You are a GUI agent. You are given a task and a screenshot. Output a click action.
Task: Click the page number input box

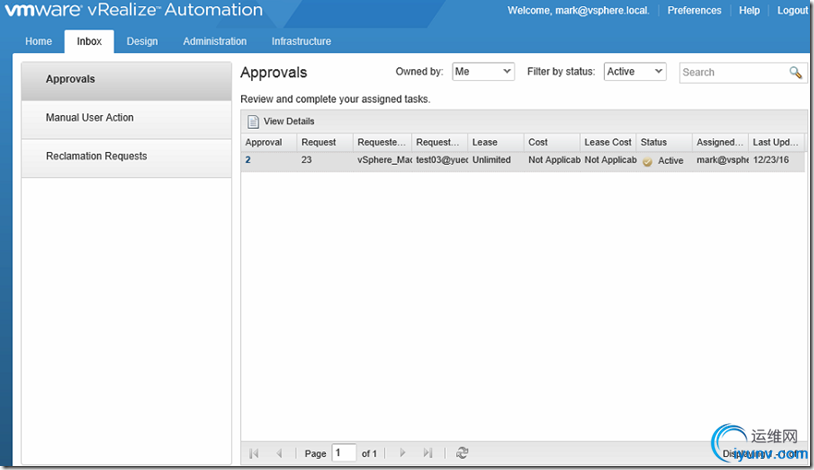344,453
